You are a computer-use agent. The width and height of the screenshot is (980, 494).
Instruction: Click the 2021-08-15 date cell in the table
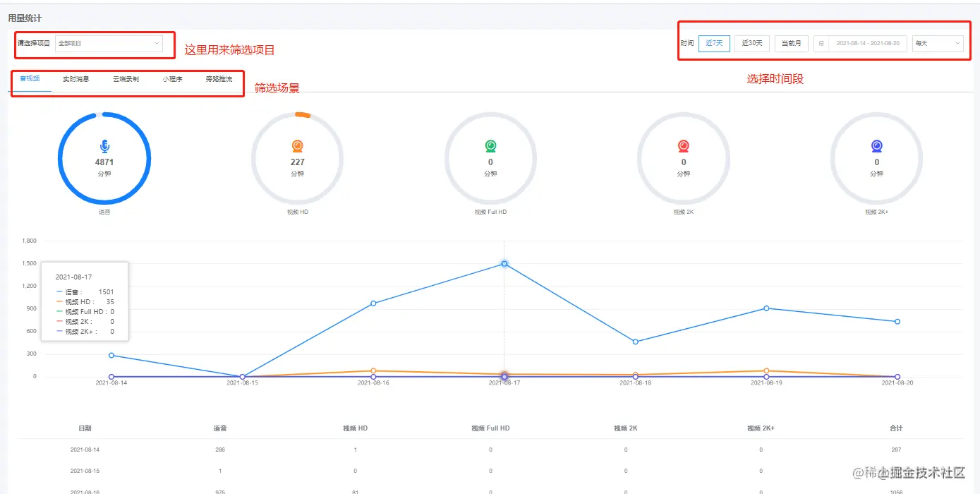pyautogui.click(x=85, y=471)
